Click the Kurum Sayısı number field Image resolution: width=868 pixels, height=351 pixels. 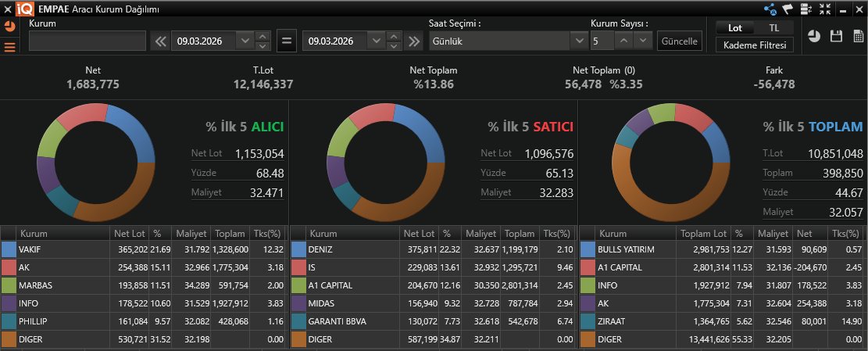pos(602,41)
